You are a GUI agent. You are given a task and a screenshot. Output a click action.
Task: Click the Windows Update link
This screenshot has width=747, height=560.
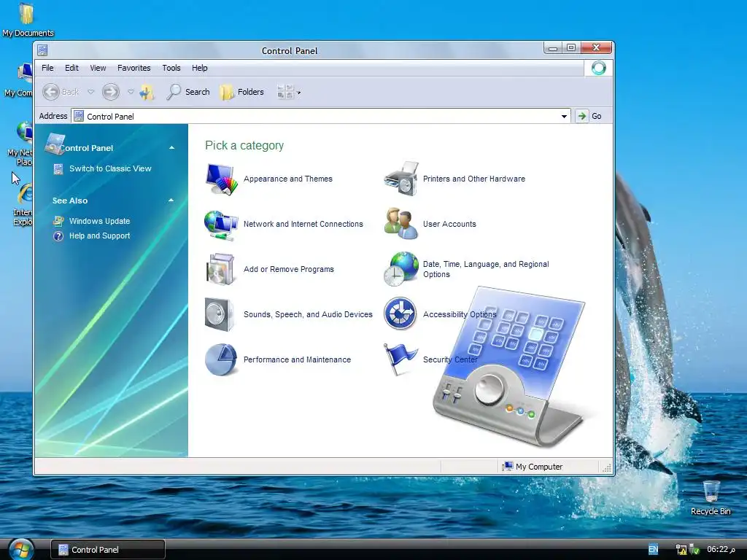pyautogui.click(x=99, y=221)
